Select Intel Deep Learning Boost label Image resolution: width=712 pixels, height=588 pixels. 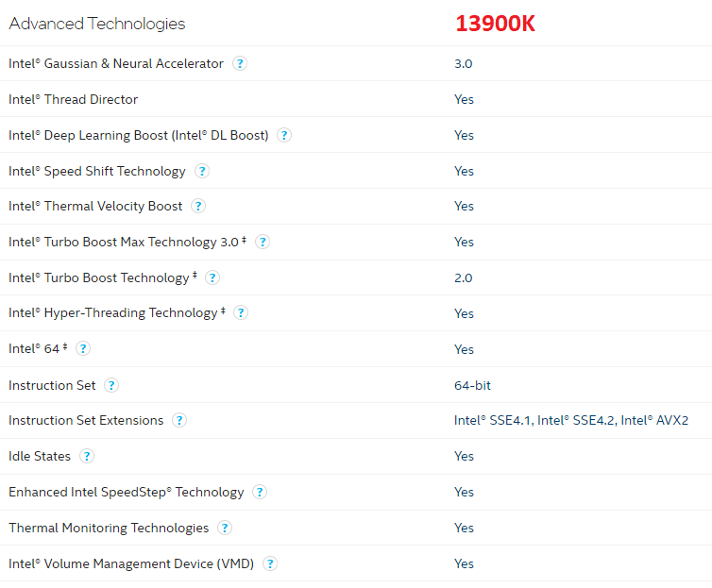(x=139, y=135)
